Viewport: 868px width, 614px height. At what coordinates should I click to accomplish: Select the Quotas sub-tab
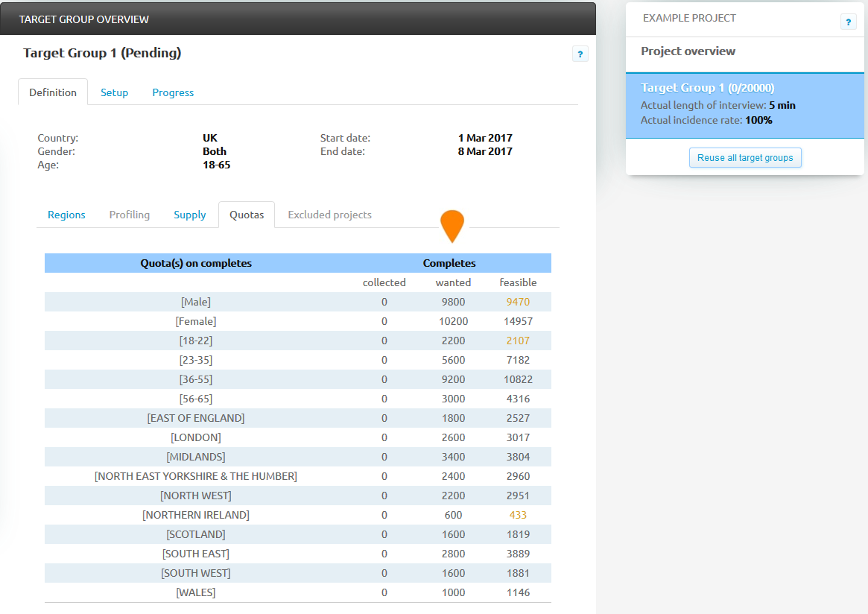point(247,215)
